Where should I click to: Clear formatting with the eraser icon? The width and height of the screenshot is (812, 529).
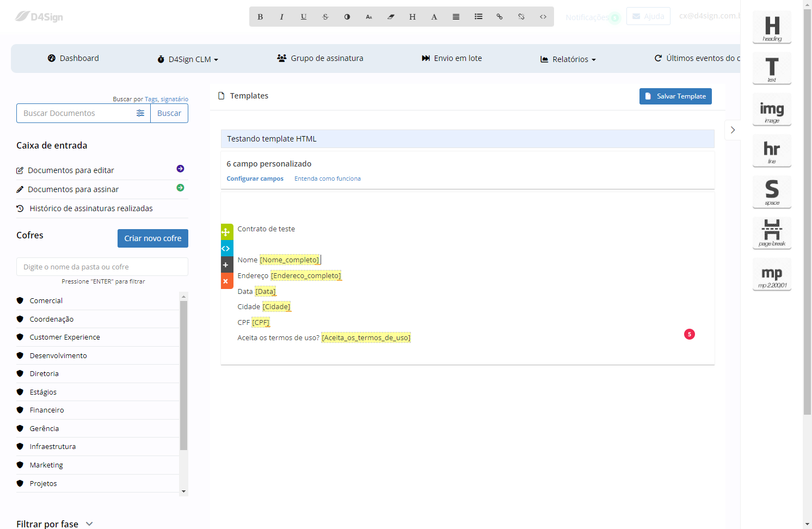pos(391,17)
